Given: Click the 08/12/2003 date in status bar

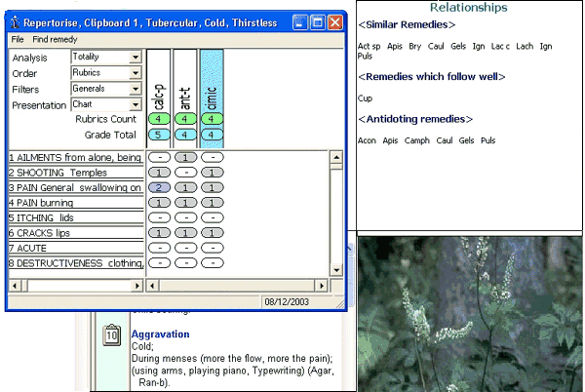Looking at the screenshot, I should click(287, 301).
